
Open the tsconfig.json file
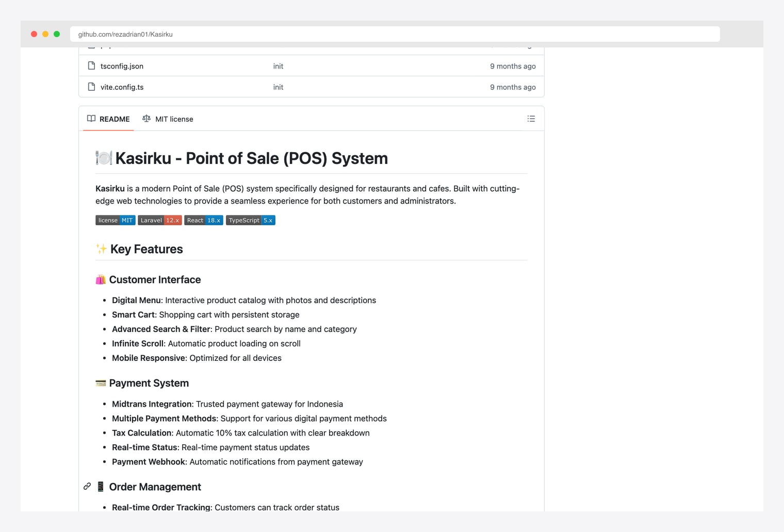coord(122,66)
